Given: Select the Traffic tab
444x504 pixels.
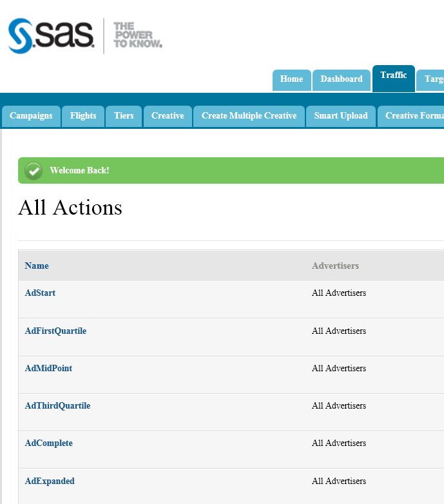Looking at the screenshot, I should pos(393,76).
